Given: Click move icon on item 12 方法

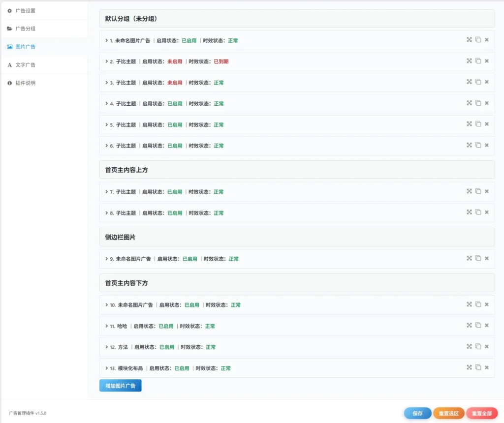Looking at the screenshot, I should [469, 346].
